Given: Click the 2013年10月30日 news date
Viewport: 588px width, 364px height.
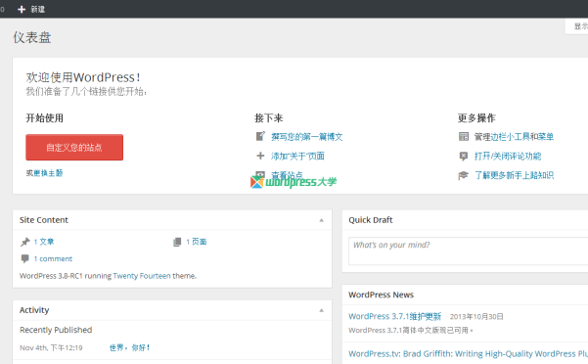Looking at the screenshot, I should (x=476, y=317).
